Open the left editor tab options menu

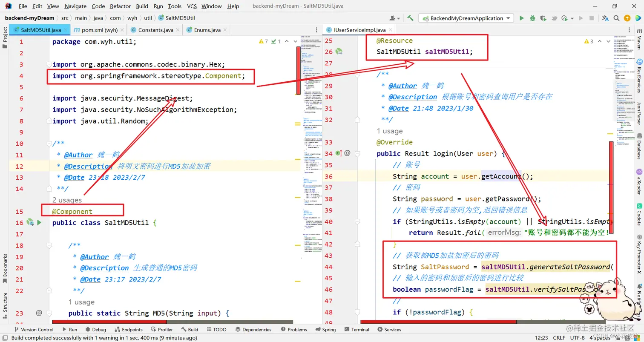click(316, 30)
